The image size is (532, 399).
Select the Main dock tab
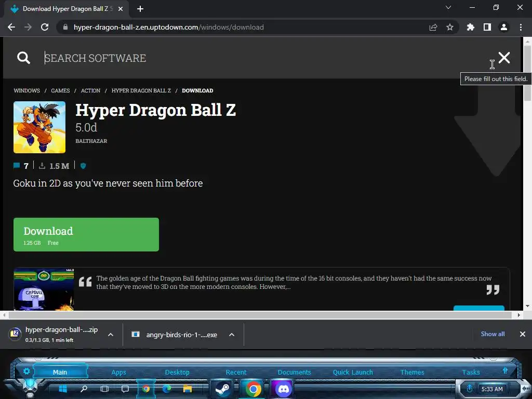tap(60, 372)
